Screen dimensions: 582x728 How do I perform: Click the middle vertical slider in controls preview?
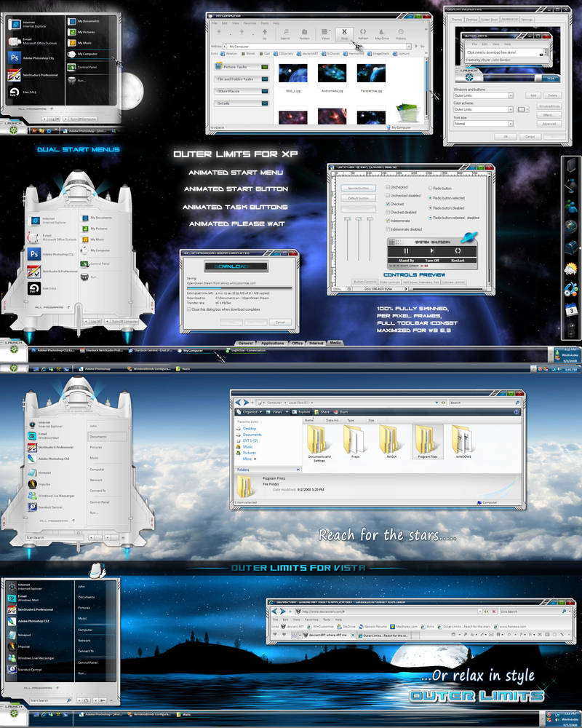(359, 239)
